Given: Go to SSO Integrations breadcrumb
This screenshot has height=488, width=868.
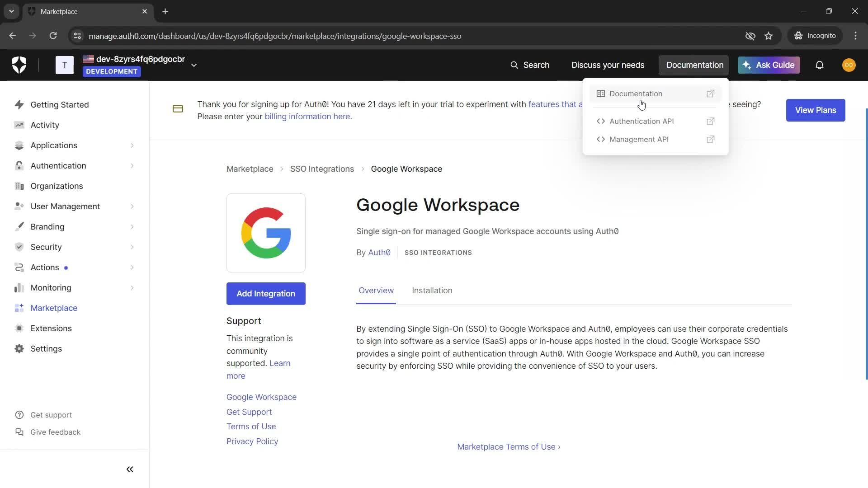Looking at the screenshot, I should 322,169.
